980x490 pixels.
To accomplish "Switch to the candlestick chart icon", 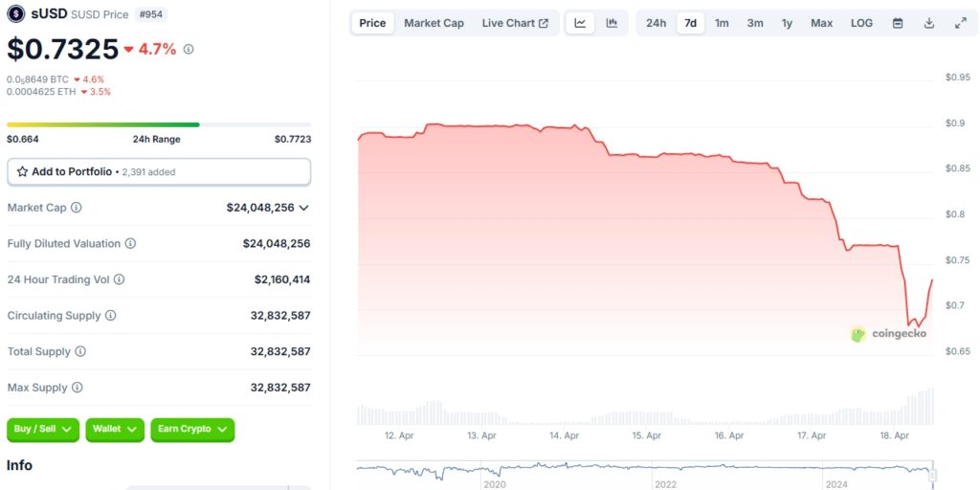I will pos(612,23).
